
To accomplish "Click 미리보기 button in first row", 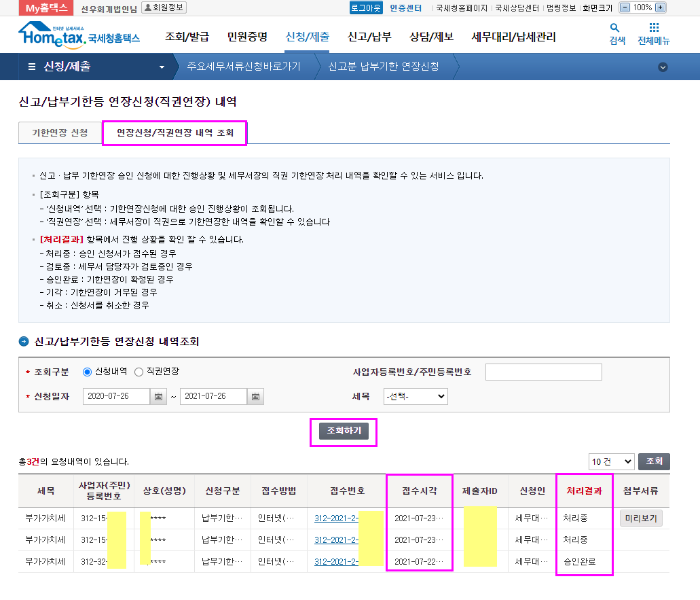I will [641, 518].
